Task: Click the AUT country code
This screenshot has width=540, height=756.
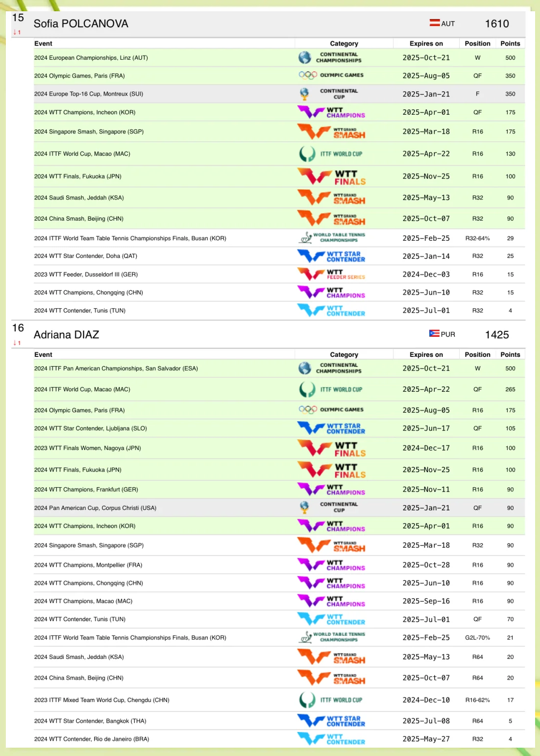Action: [448, 24]
